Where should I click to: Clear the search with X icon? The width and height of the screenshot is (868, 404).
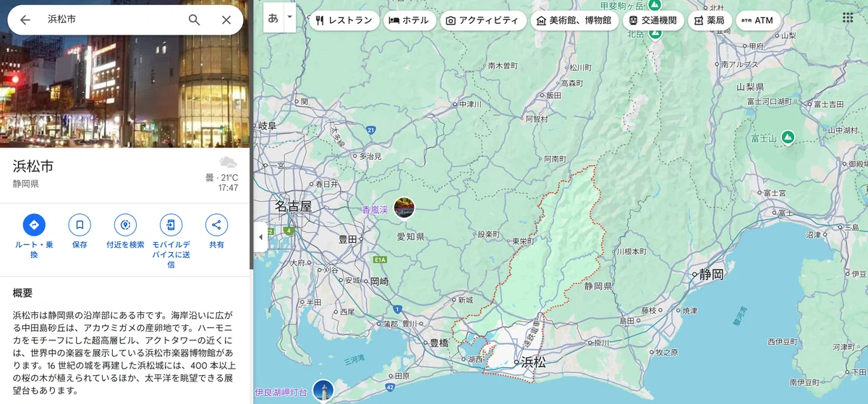pyautogui.click(x=226, y=20)
